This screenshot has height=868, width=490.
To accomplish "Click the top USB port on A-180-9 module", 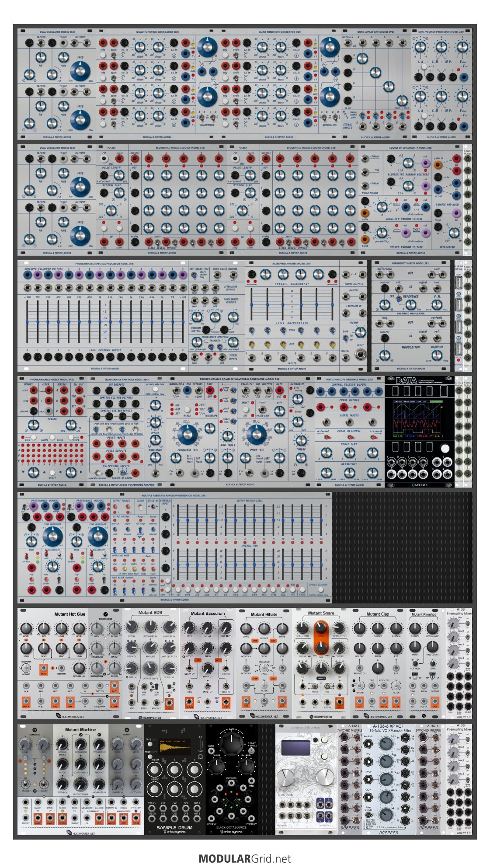I will point(458,283).
